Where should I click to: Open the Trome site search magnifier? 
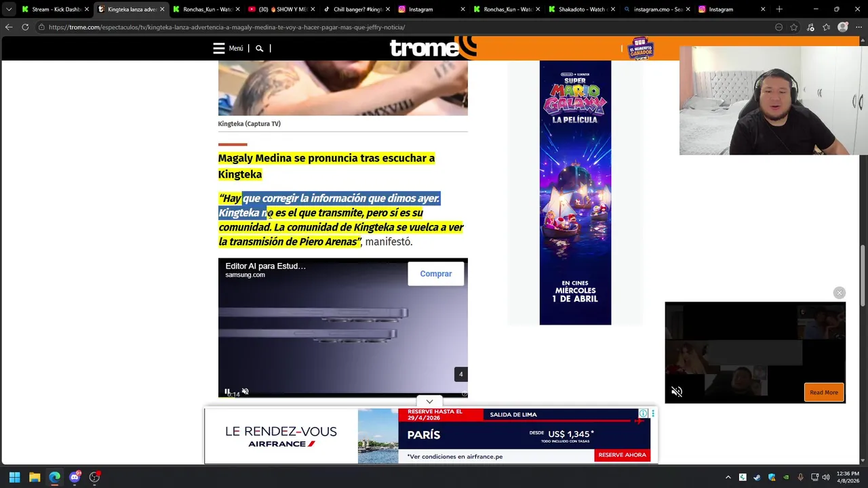click(x=259, y=48)
